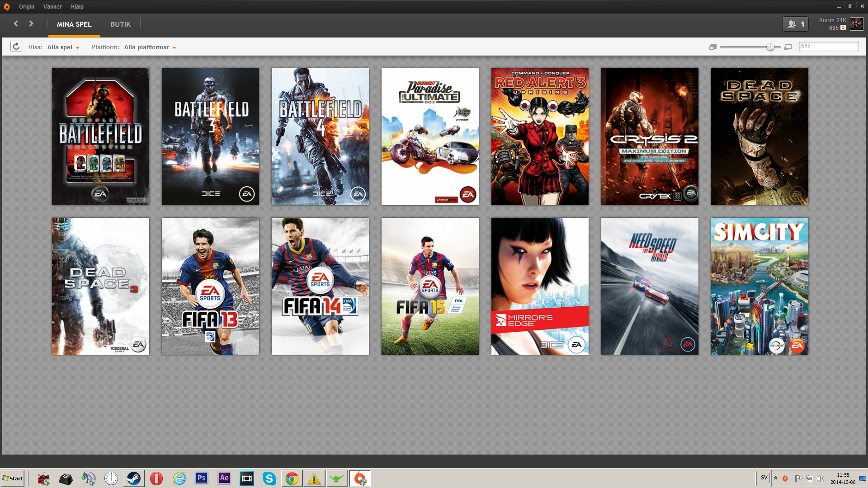Select the FIFA 13 game cover
This screenshot has height=488, width=868.
click(210, 286)
